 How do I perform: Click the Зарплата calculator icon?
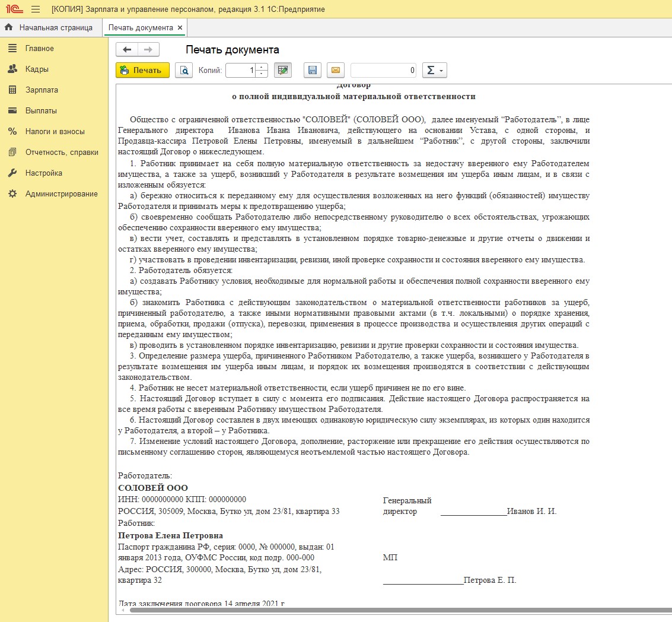pyautogui.click(x=12, y=90)
